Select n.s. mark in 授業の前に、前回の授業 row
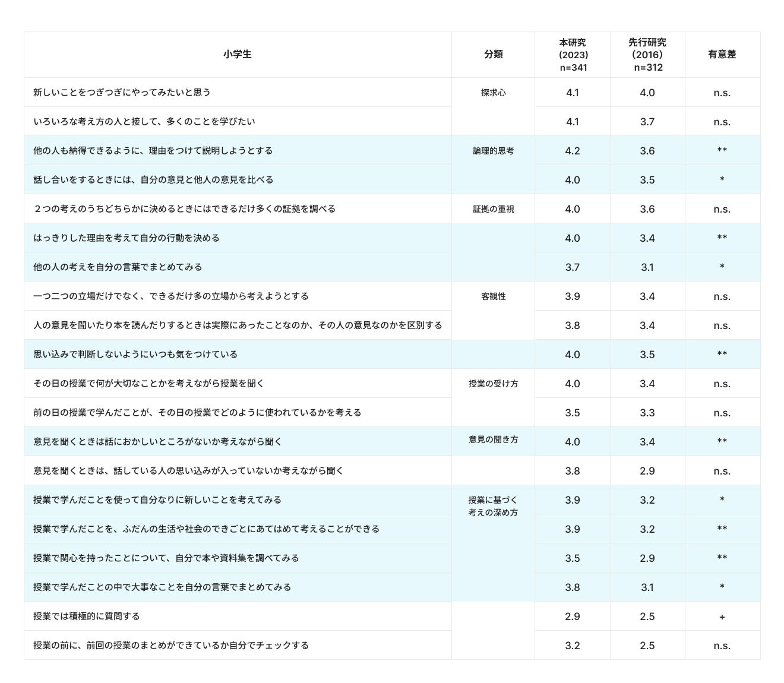 722,646
